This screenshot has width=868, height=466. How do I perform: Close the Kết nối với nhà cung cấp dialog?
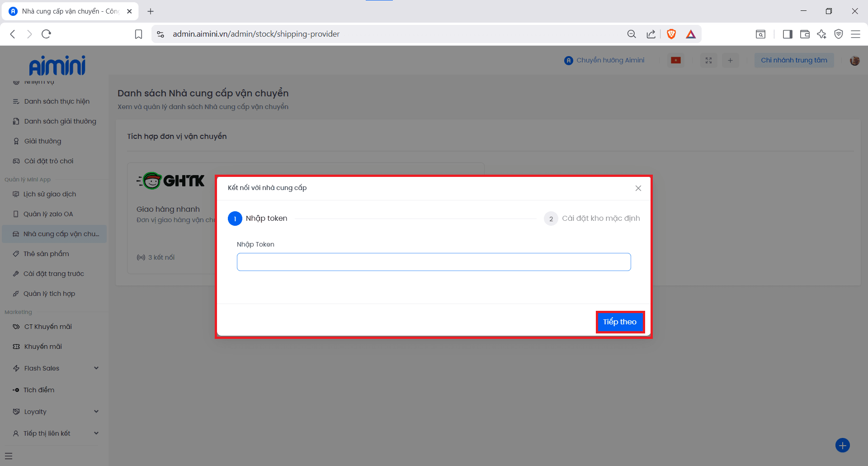638,188
